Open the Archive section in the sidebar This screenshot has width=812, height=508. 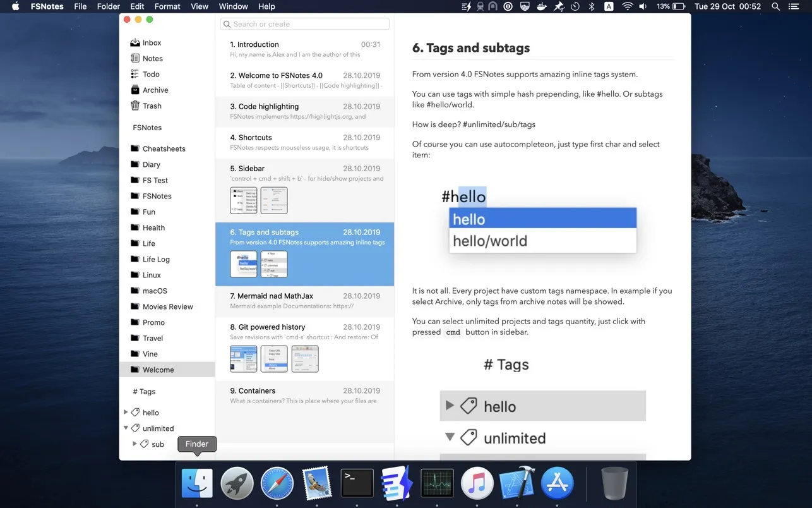[153, 90]
